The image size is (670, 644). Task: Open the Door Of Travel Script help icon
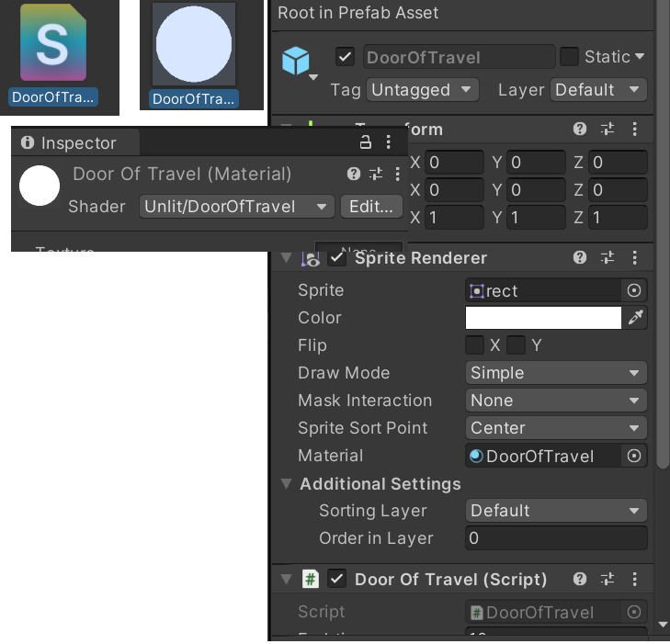579,580
